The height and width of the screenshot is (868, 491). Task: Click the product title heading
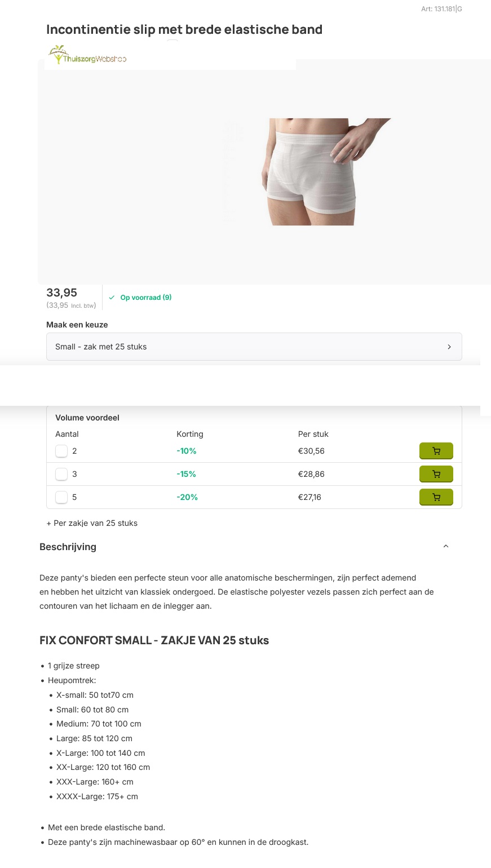click(184, 29)
